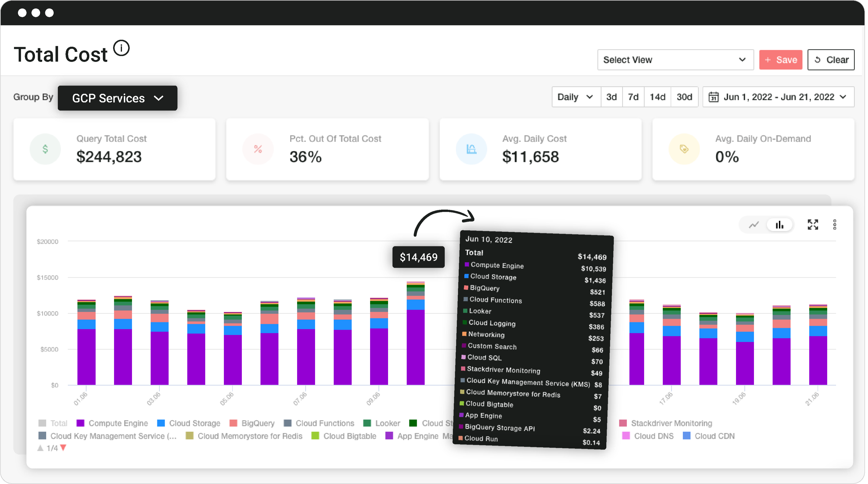
Task: Click the Save button
Action: point(781,60)
